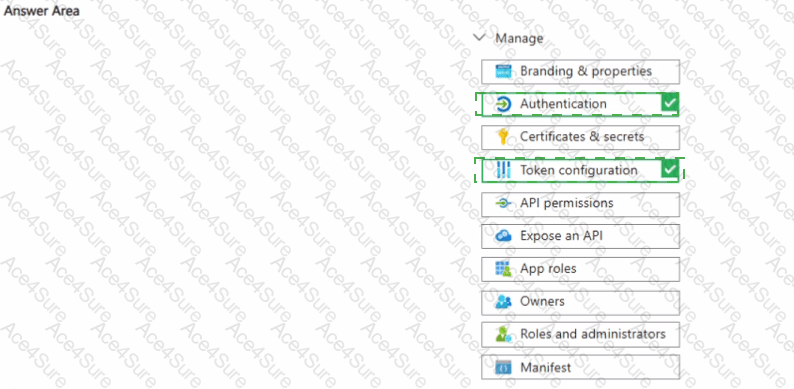Screen dimensions: 794x389
Task: Toggle the green checkmark on Authentication
Action: pos(669,104)
